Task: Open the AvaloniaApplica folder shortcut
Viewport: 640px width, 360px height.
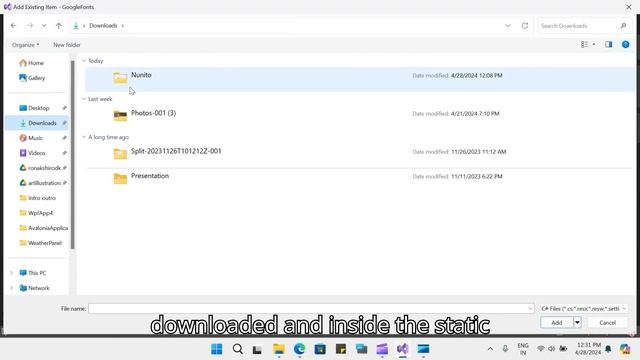Action: tap(47, 228)
